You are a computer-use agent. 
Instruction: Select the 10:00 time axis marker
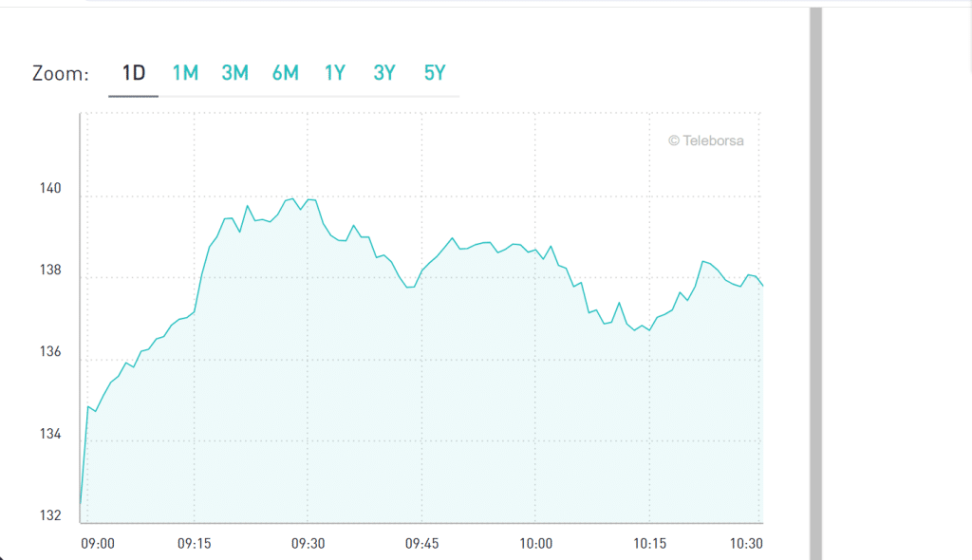(535, 543)
